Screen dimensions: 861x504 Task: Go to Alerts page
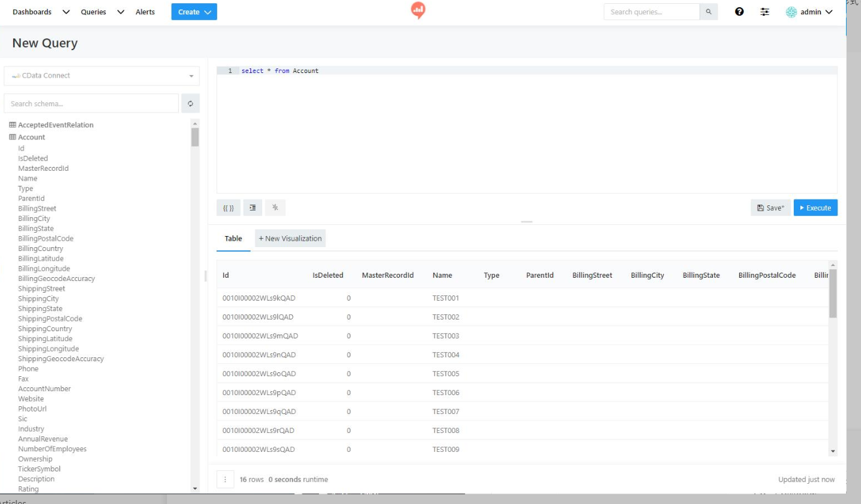[x=145, y=12]
